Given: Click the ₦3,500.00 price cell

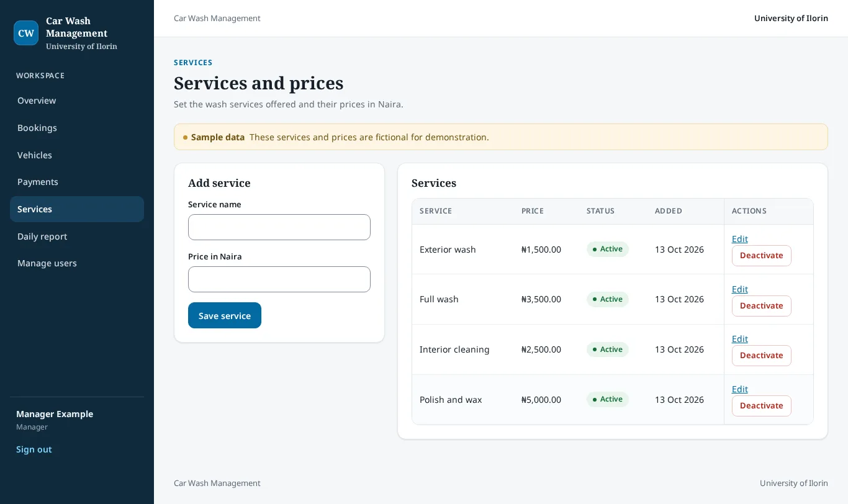Looking at the screenshot, I should click(x=541, y=299).
